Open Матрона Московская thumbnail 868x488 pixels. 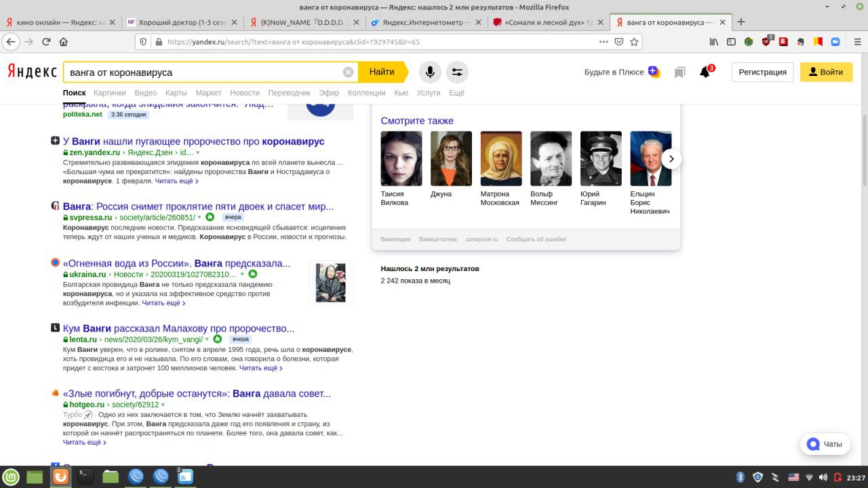click(501, 159)
